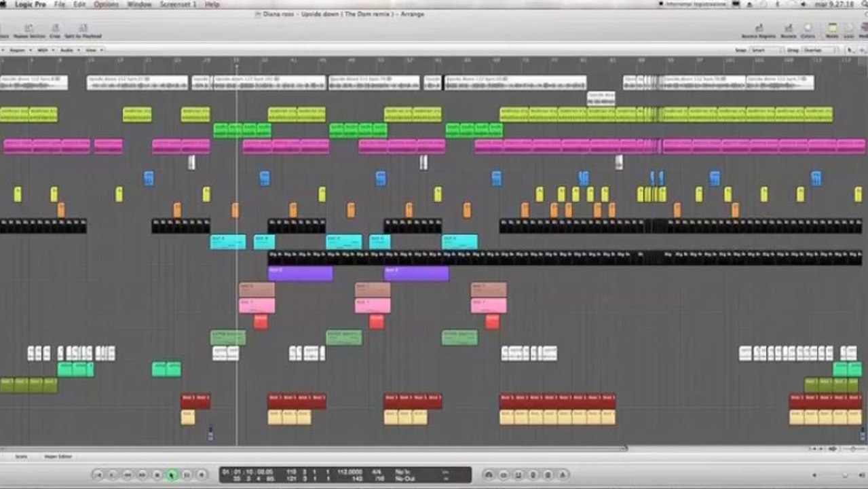Select the leftmost purple region
The height and width of the screenshot is (489, 868).
click(x=300, y=273)
